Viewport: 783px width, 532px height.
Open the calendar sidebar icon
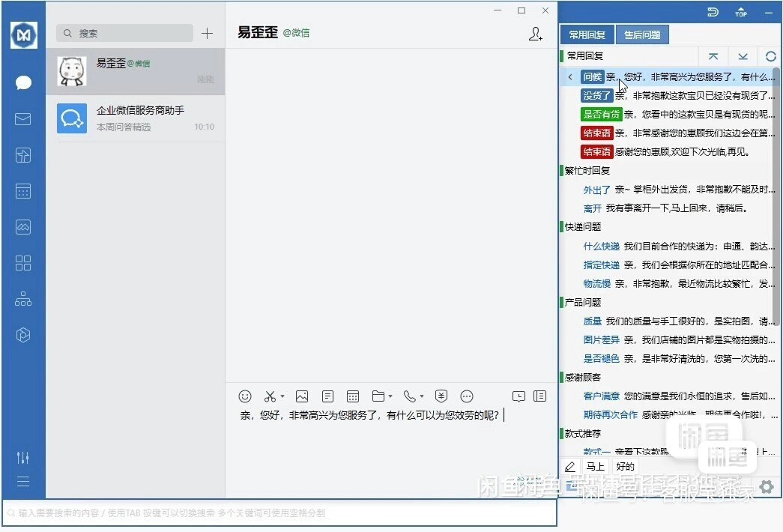click(x=23, y=191)
